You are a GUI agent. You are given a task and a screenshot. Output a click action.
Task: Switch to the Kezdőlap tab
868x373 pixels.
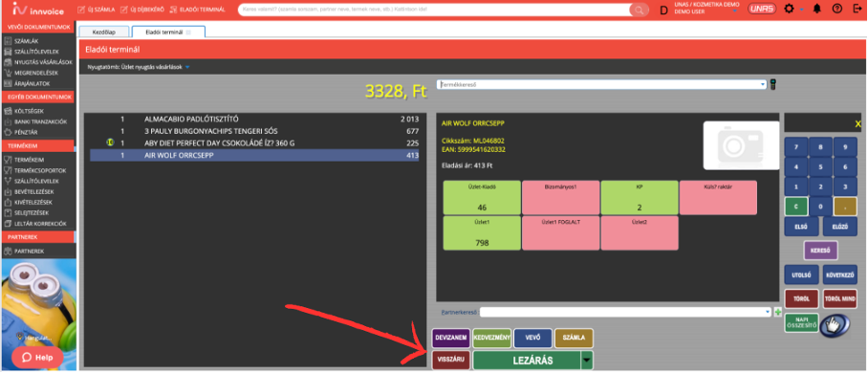point(104,33)
